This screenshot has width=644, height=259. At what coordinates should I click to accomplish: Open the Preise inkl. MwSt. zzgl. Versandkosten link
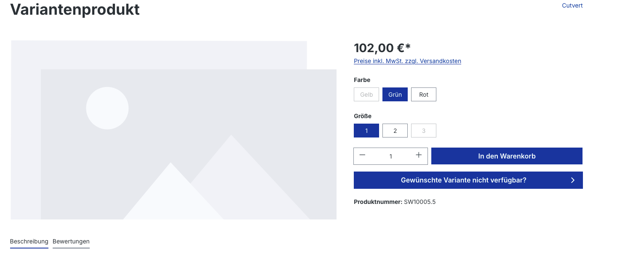pos(407,61)
